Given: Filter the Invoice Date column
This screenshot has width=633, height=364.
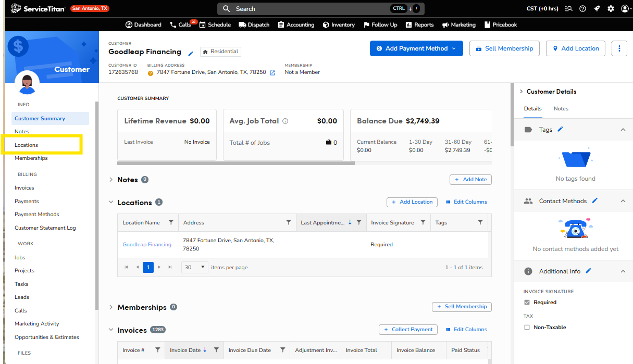Looking at the screenshot, I should 216,350.
